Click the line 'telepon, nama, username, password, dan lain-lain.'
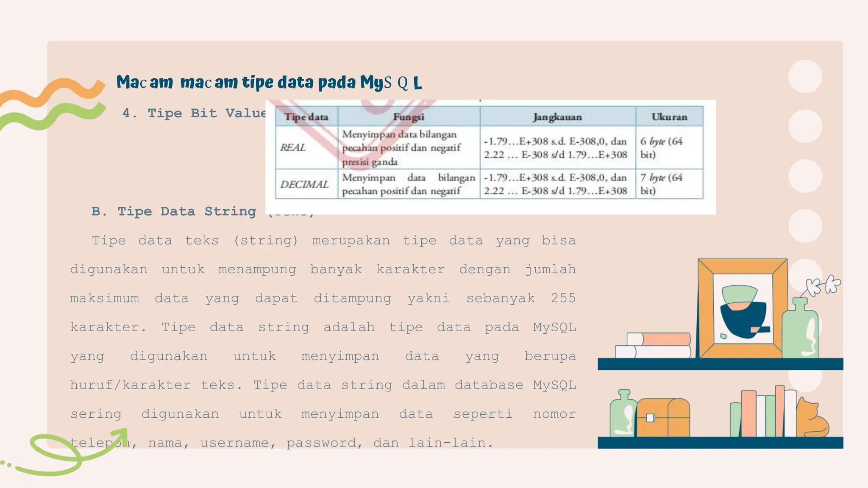The width and height of the screenshot is (868, 488). 282,443
